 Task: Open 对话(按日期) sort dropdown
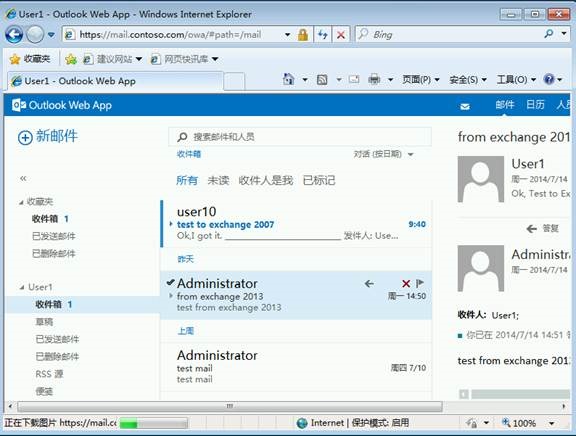384,154
